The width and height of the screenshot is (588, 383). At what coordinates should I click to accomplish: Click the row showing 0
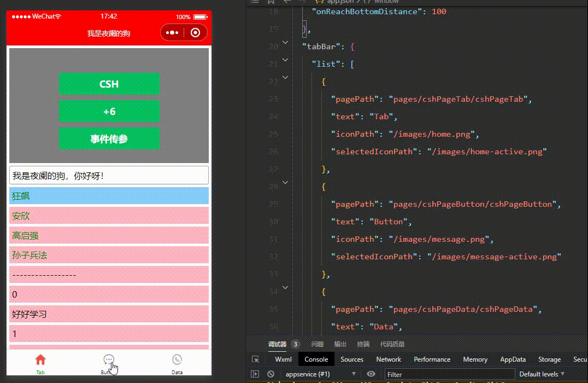tap(109, 294)
